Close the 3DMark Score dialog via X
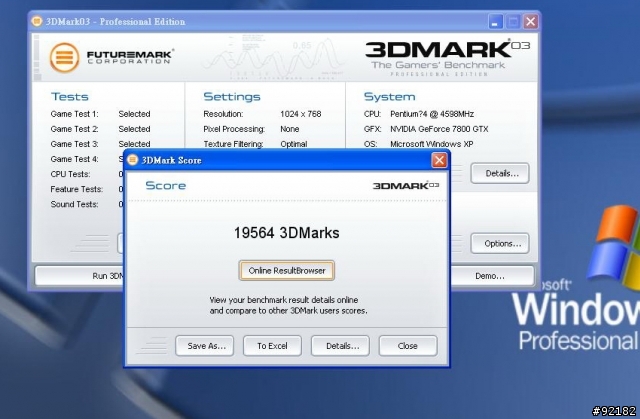The image size is (640, 419). click(439, 160)
